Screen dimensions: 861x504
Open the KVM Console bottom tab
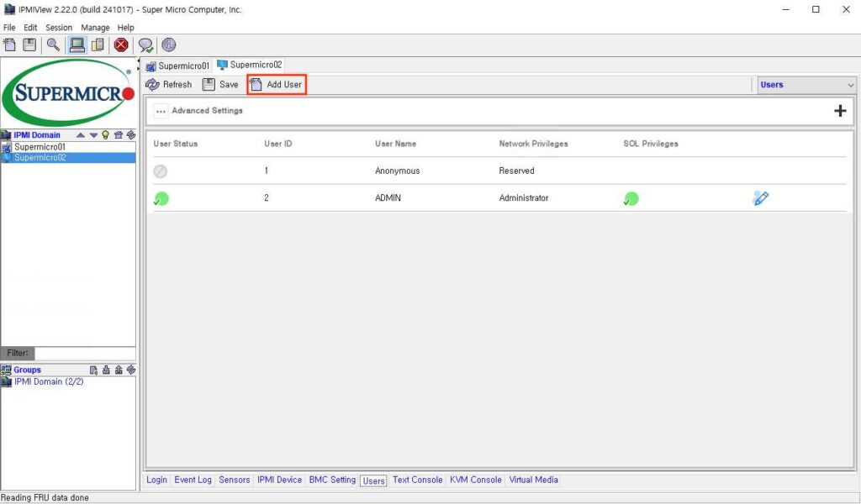[476, 480]
